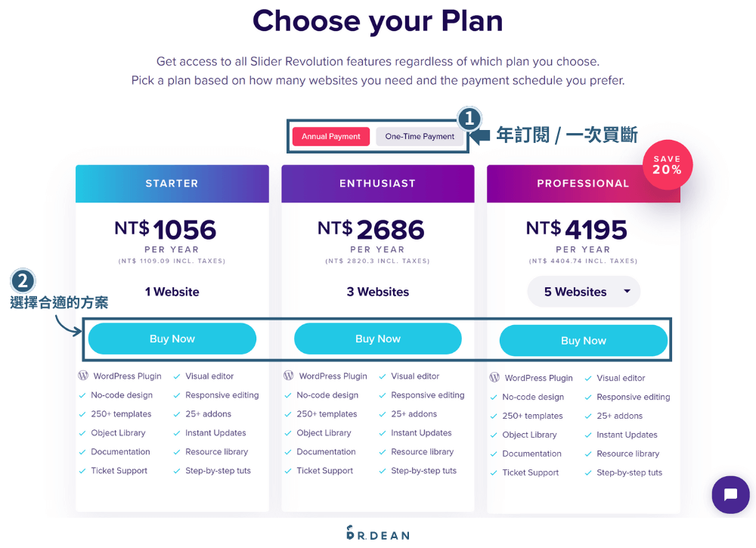
Task: Select the Annual Payment option
Action: (x=330, y=136)
